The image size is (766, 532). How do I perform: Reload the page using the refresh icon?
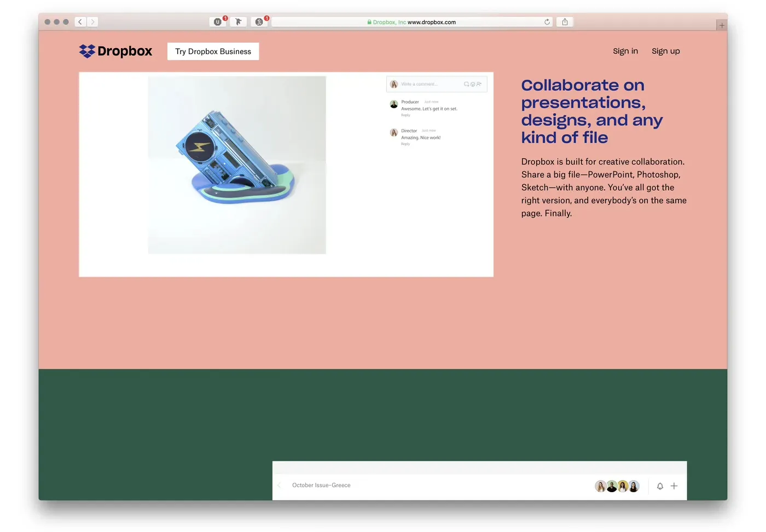(547, 22)
